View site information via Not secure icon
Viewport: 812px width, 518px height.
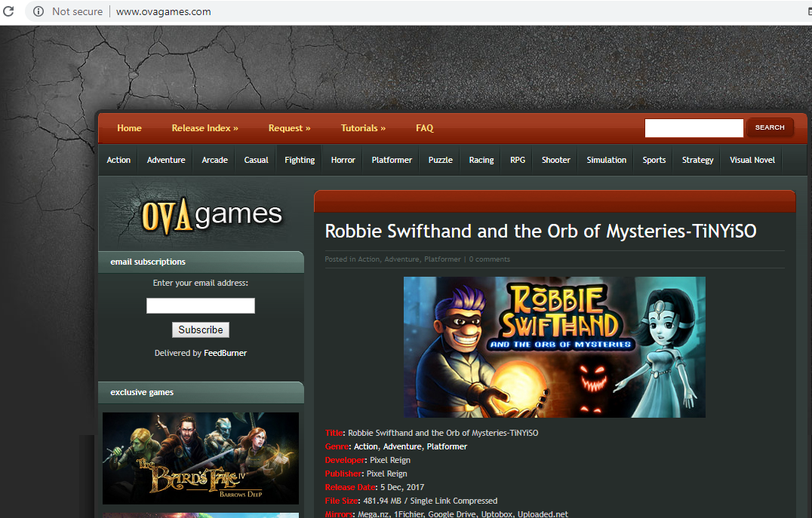[38, 11]
